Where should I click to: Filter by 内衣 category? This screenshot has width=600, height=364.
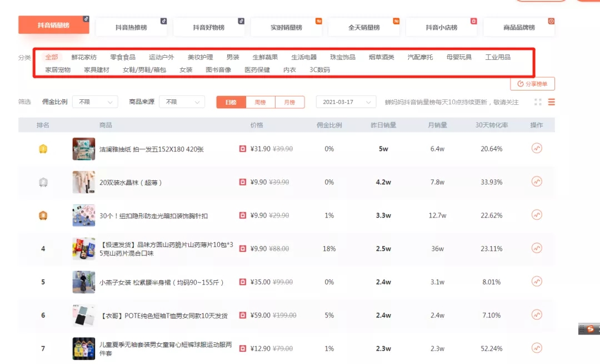click(289, 69)
